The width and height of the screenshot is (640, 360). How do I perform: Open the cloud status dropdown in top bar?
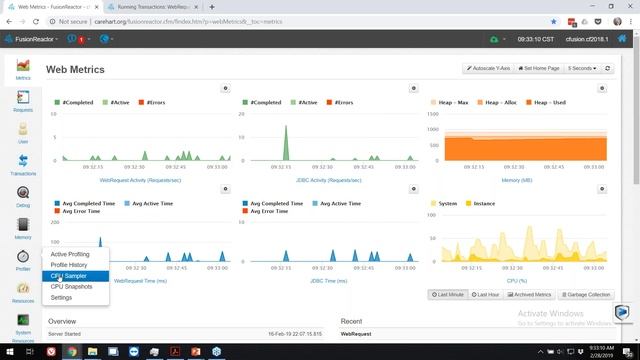(x=498, y=39)
